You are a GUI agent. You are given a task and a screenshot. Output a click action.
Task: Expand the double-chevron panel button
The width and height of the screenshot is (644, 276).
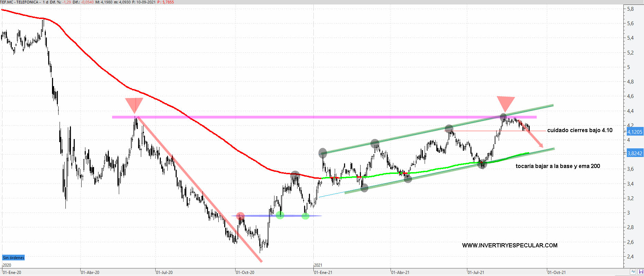pos(633,272)
